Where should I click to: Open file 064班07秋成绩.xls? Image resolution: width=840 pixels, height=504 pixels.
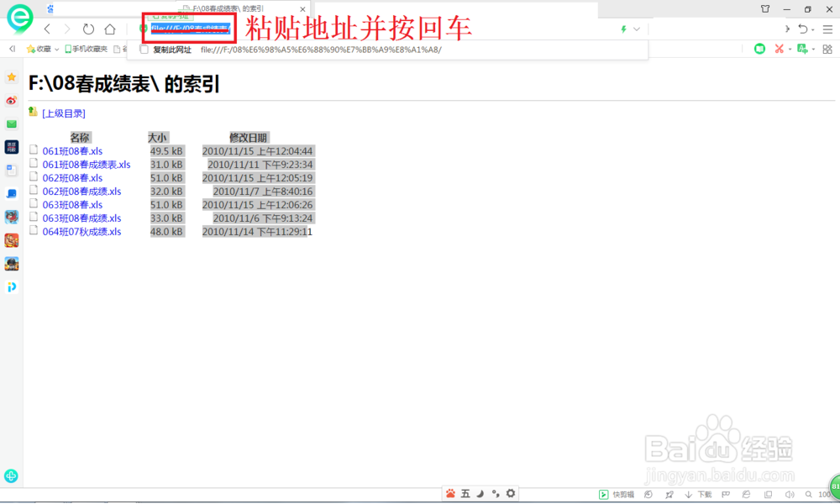[x=82, y=231]
